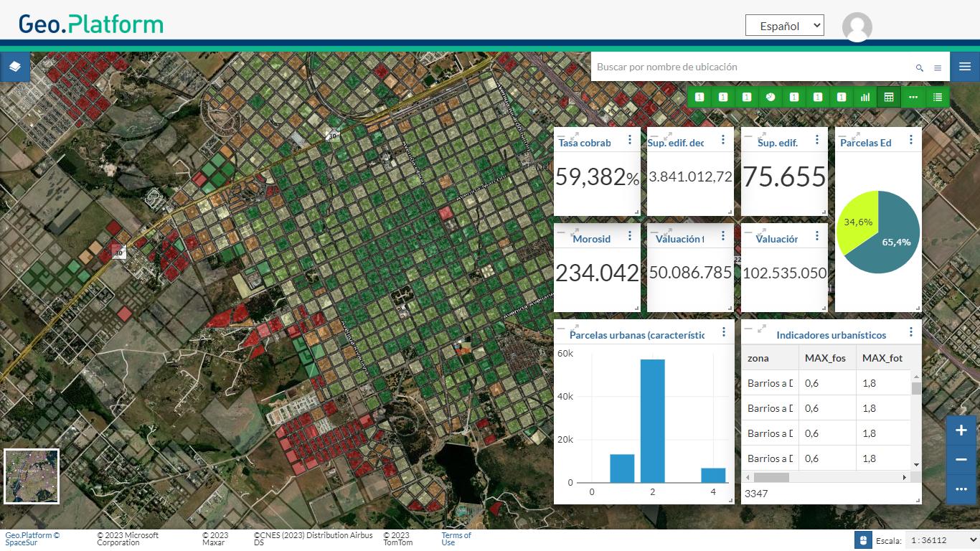980x551 pixels.
Task: Open the three-dots item in green toolbar
Action: click(x=913, y=97)
